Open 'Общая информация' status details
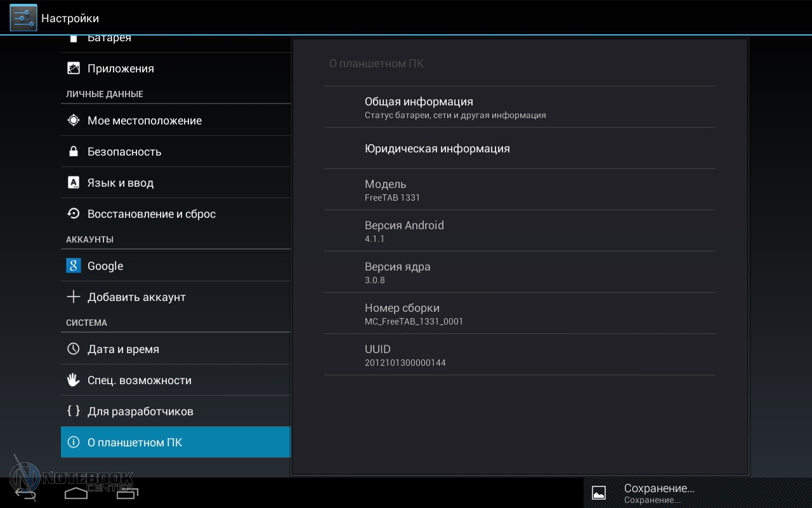 519,107
